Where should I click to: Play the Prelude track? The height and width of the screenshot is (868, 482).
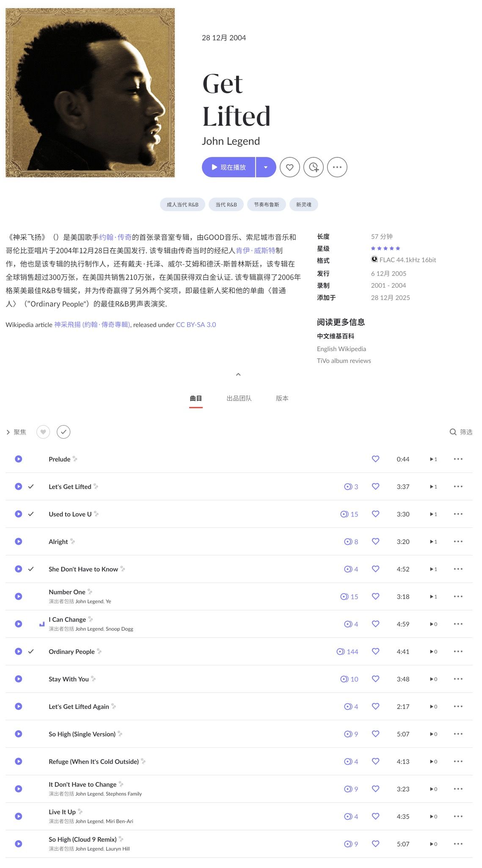[x=19, y=459]
